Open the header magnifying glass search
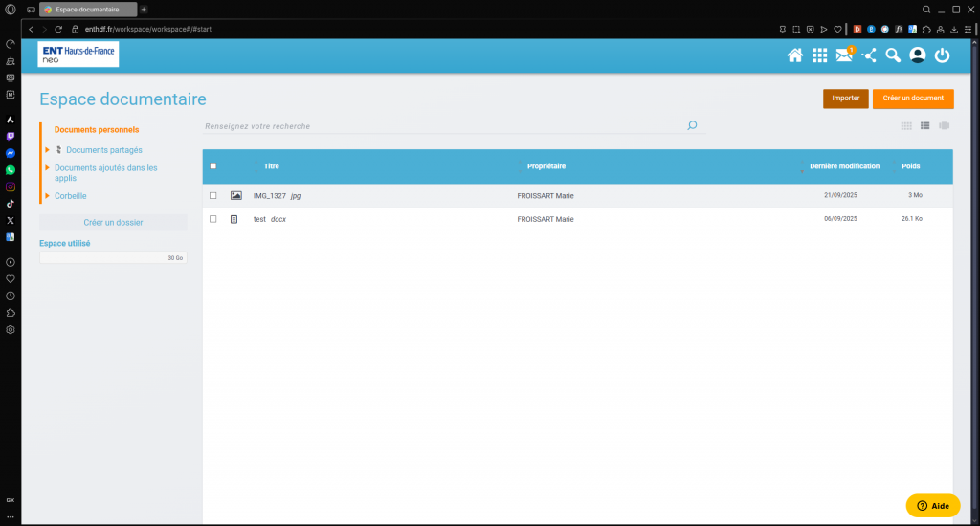The image size is (980, 526). click(x=893, y=55)
